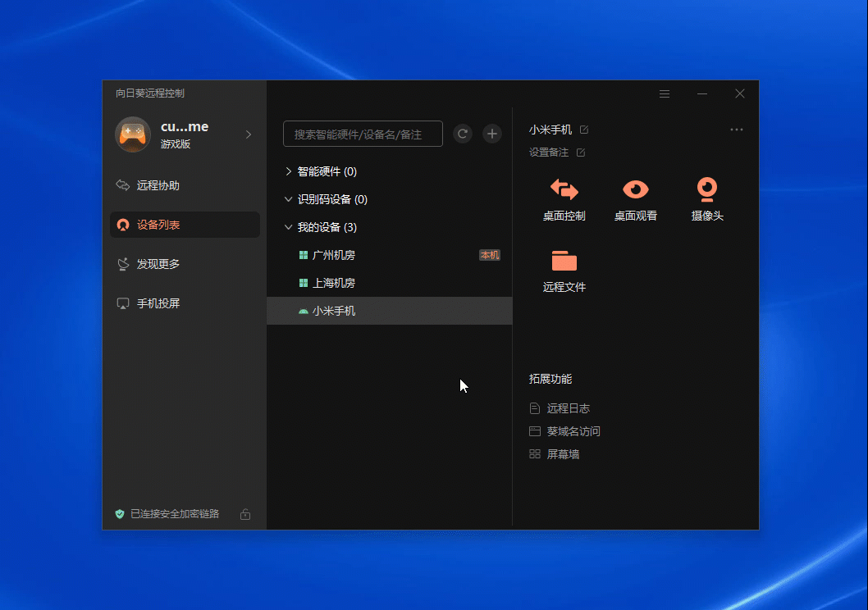Image resolution: width=868 pixels, height=610 pixels.
Task: Click the search box 搜索智能硬件/设备名/备注
Action: [x=363, y=134]
